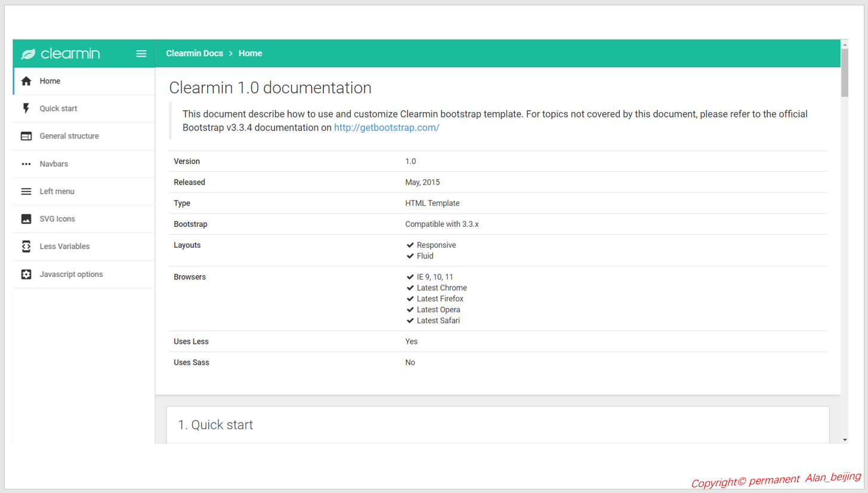
Task: Click the Less Variables code icon
Action: (26, 246)
